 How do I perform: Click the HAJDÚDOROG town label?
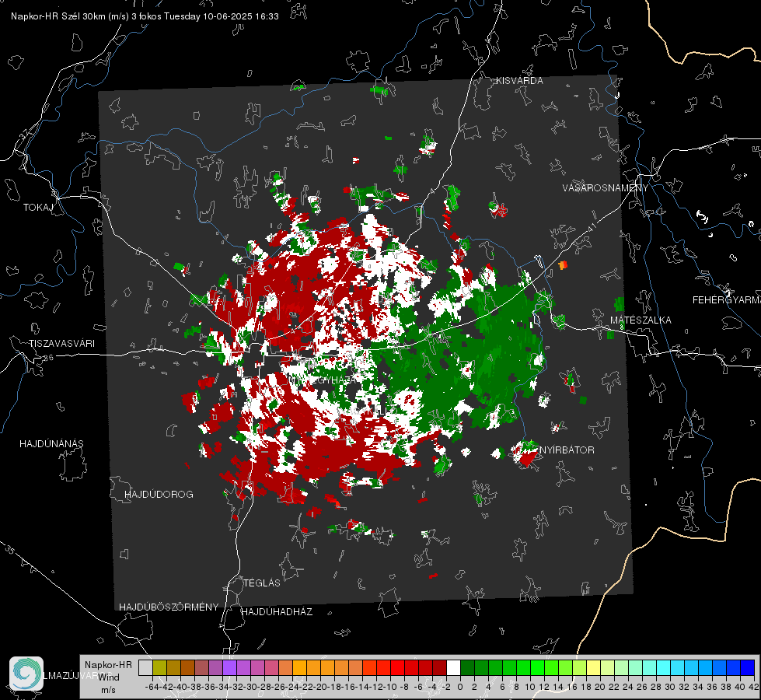pyautogui.click(x=159, y=495)
